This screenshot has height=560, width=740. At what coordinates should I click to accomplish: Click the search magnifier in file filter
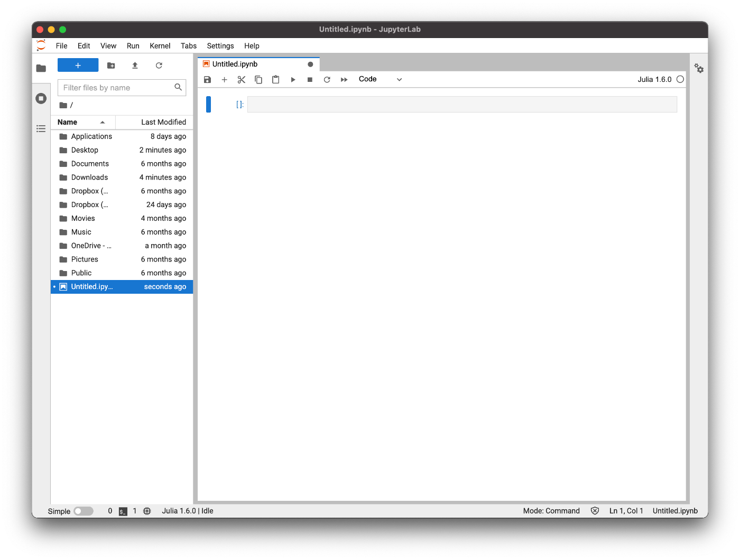coord(178,87)
